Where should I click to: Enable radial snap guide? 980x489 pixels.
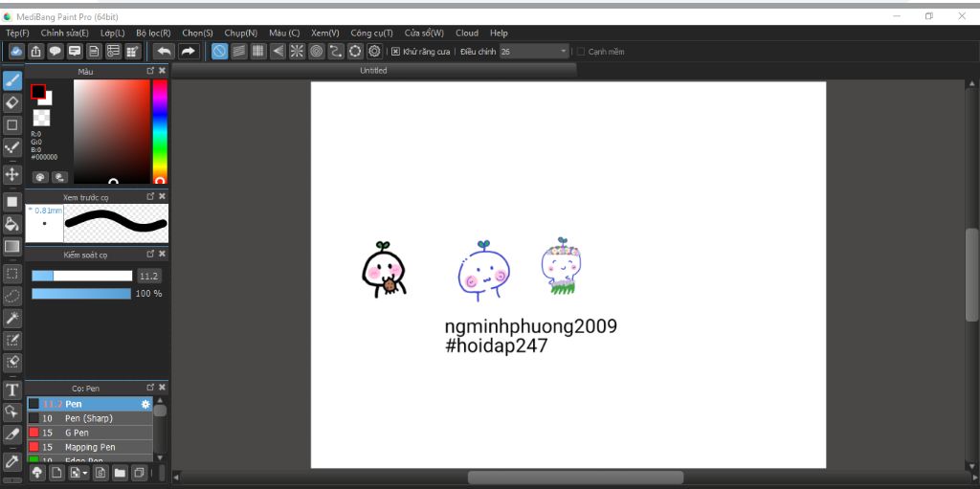click(297, 52)
